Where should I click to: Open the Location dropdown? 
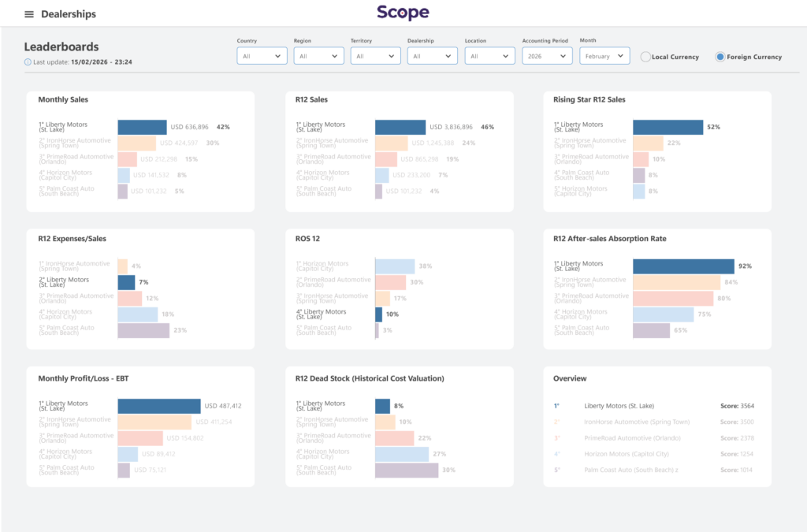pyautogui.click(x=489, y=56)
